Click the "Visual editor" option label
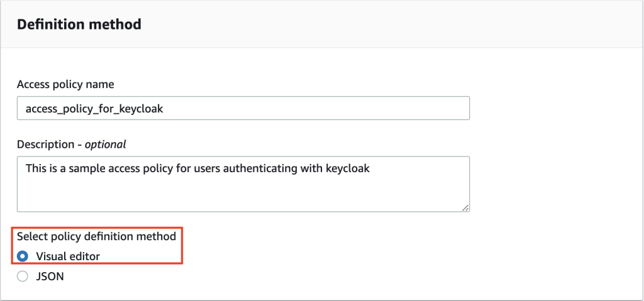The height and width of the screenshot is (301, 644). click(x=68, y=256)
